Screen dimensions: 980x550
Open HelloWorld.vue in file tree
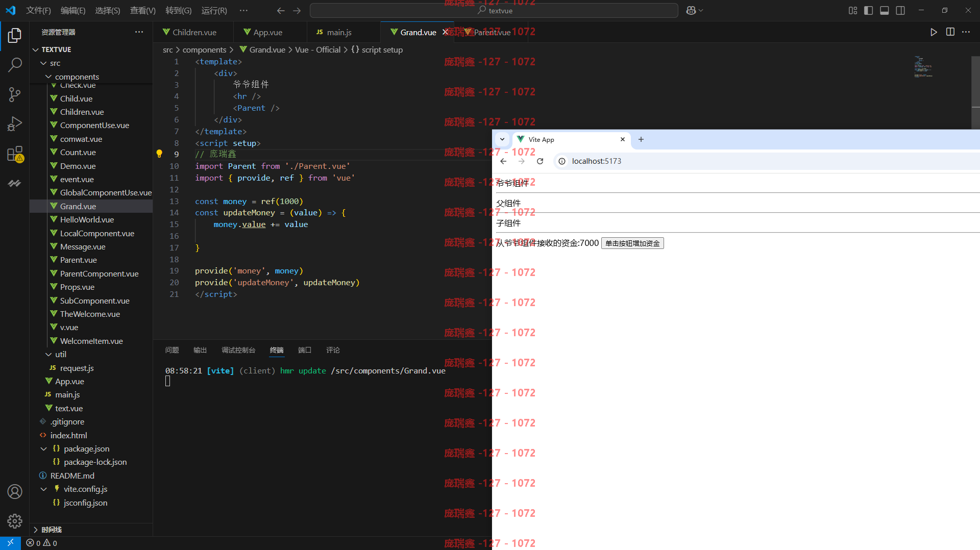[x=91, y=220]
